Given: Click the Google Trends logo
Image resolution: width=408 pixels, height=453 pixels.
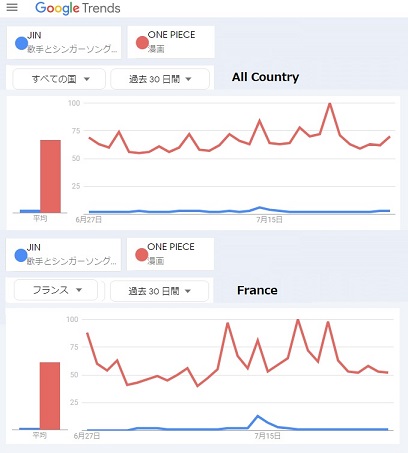Looking at the screenshot, I should pos(77,8).
